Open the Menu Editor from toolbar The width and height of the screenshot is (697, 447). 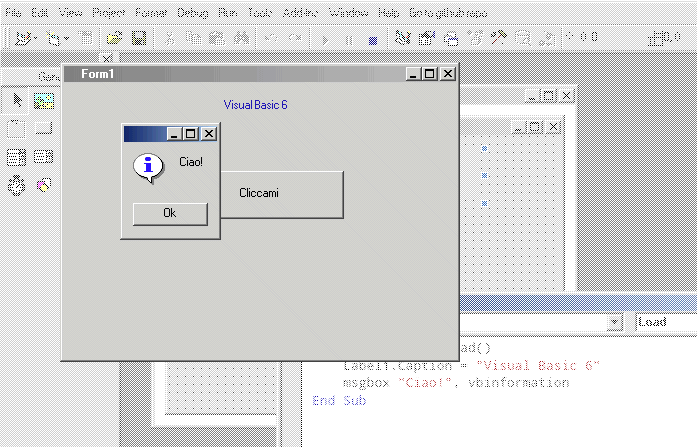(x=85, y=38)
